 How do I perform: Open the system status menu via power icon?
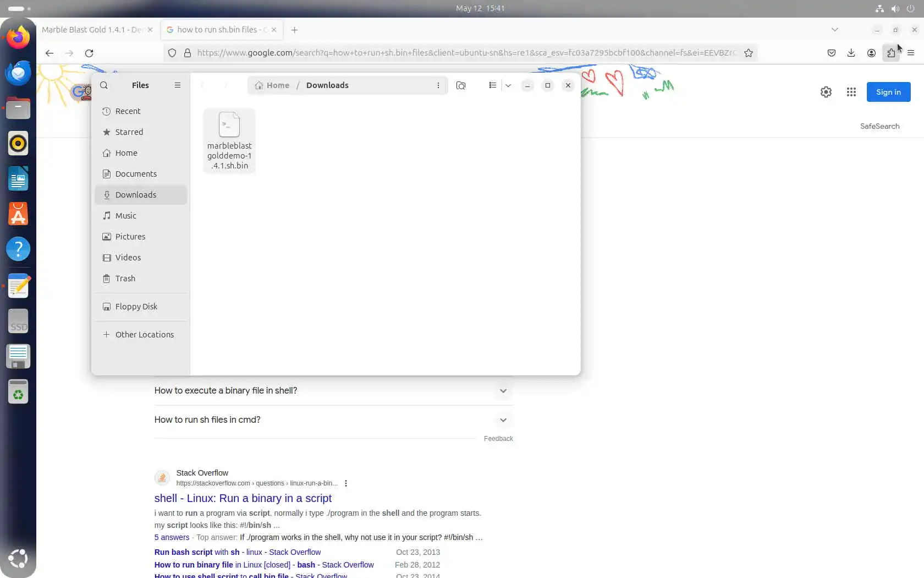coord(910,8)
